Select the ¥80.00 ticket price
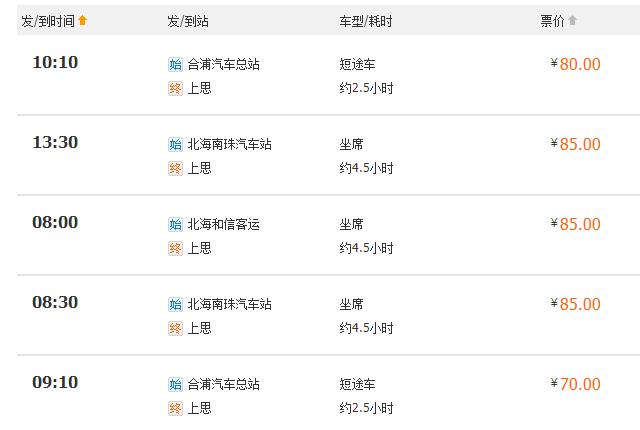 tap(576, 64)
